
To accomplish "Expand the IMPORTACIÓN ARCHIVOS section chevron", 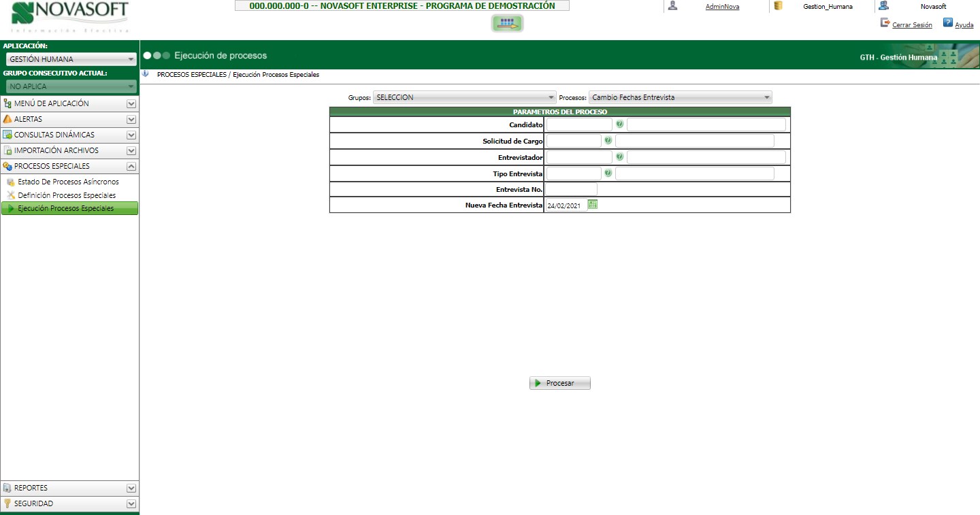I will click(131, 151).
